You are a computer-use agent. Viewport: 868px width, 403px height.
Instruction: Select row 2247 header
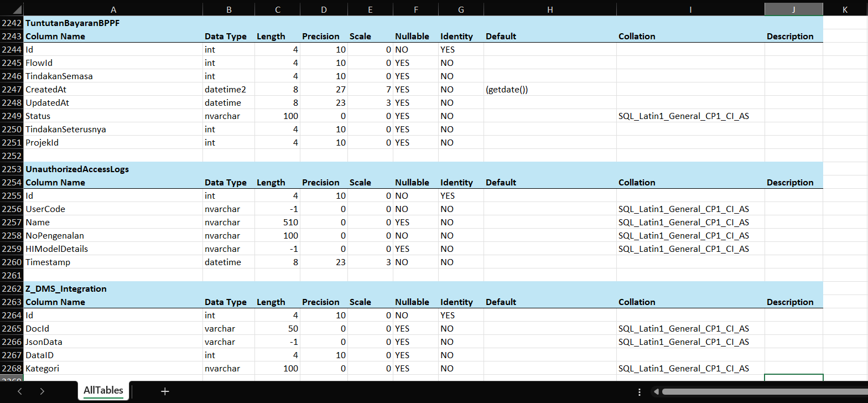click(x=12, y=89)
